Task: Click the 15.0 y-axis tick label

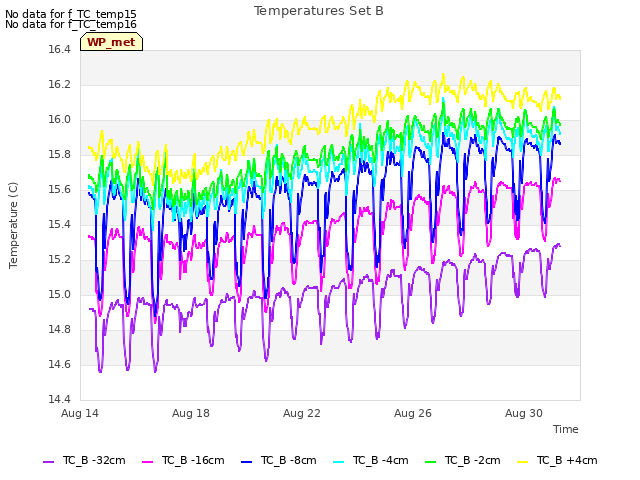Action: click(x=60, y=295)
